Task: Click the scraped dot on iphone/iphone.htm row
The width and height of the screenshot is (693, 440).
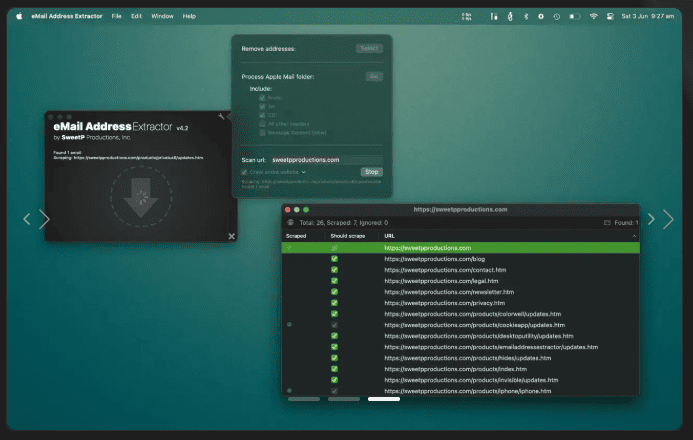Action: point(289,391)
